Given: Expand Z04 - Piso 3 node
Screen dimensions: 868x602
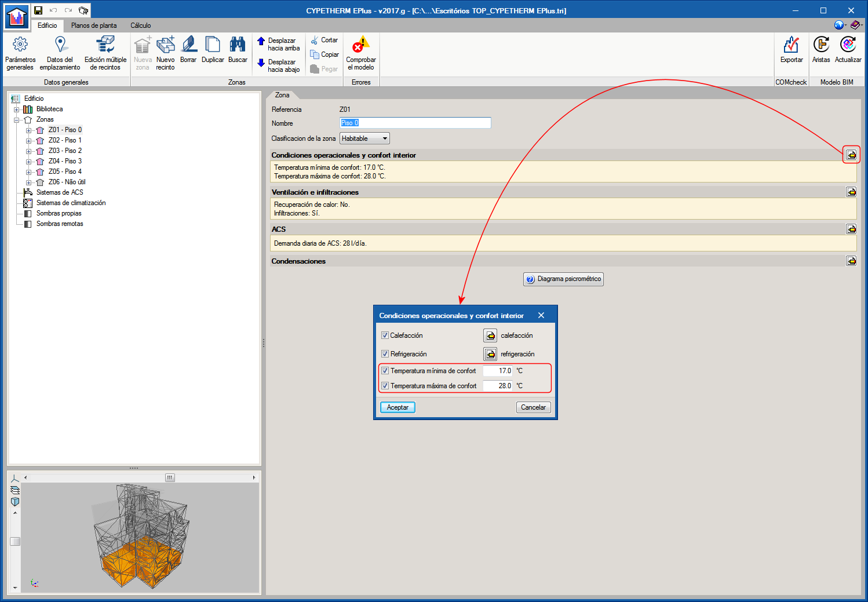Looking at the screenshot, I should 28,162.
